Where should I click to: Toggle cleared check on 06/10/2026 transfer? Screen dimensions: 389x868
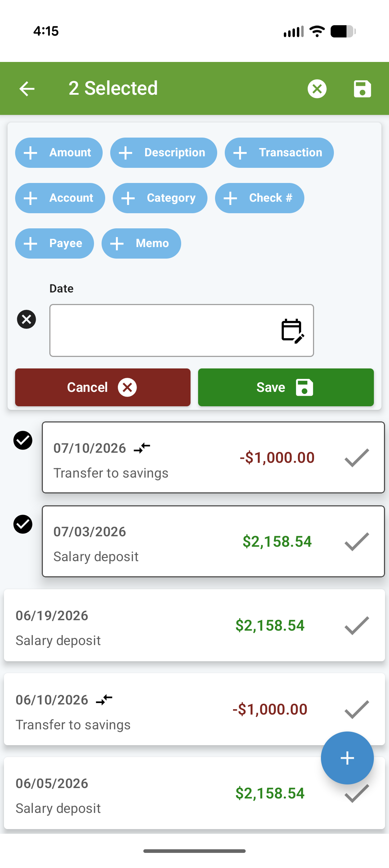357,709
